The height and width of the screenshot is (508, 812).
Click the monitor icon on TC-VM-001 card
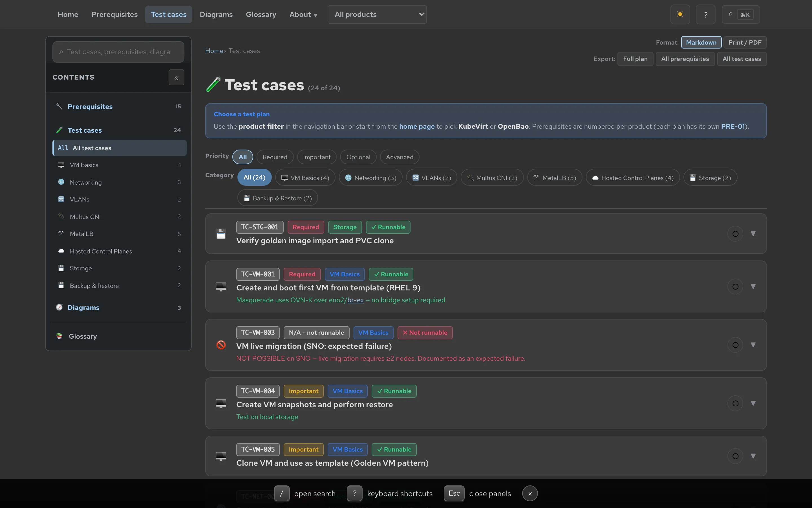point(221,286)
